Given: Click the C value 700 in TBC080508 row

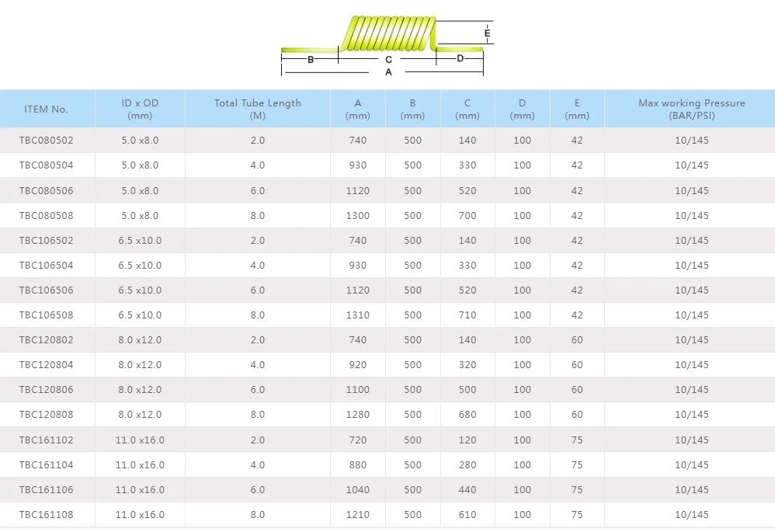Looking at the screenshot, I should point(467,216).
